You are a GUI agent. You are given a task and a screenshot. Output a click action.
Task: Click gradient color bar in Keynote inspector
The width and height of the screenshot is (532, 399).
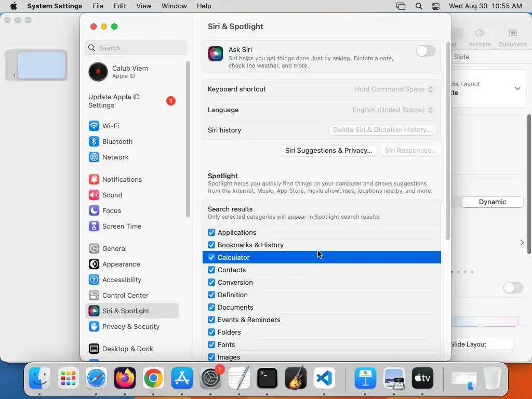click(485, 321)
